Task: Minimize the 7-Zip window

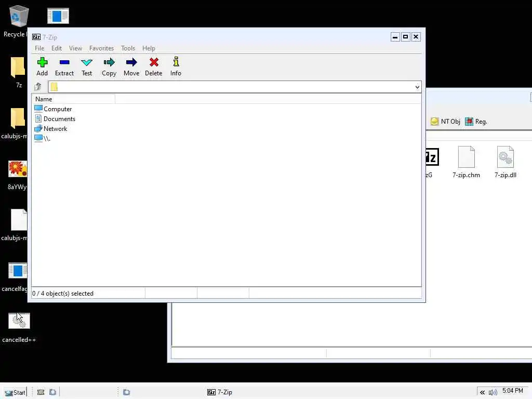Action: coord(395,37)
